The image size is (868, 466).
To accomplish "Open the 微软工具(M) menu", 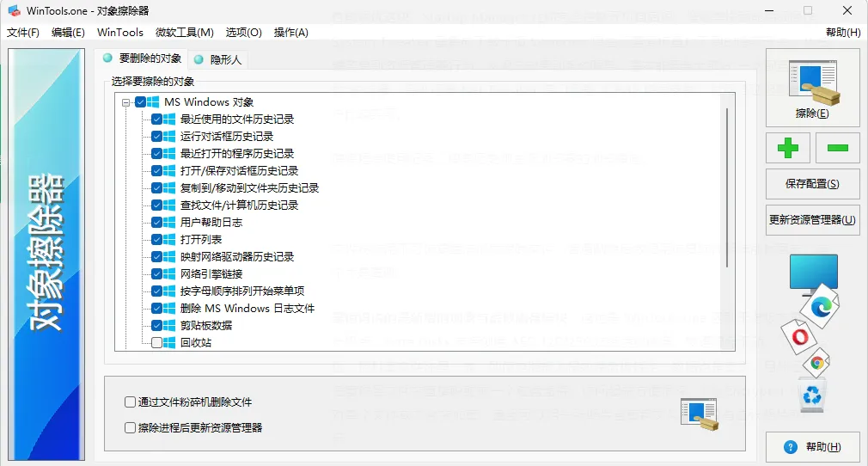I will tap(184, 33).
